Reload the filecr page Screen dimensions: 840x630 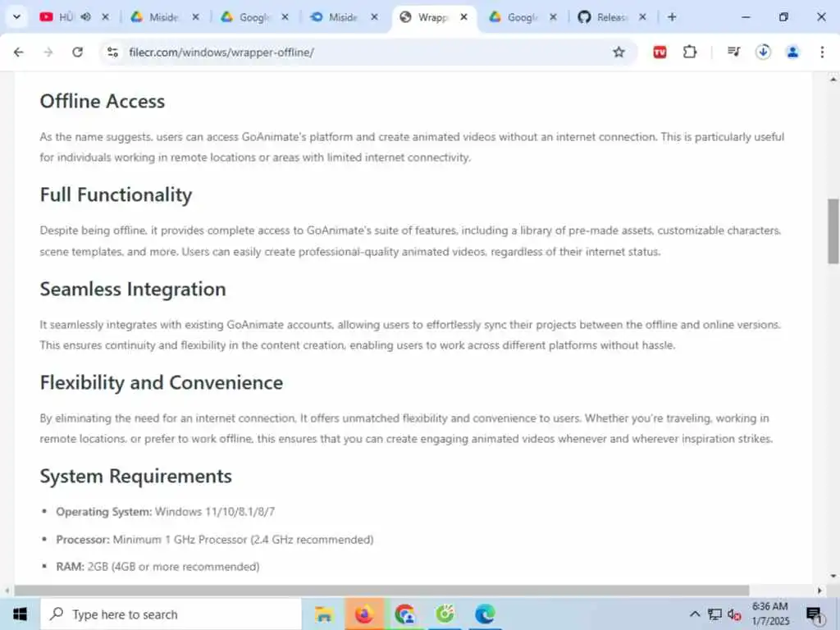point(78,52)
